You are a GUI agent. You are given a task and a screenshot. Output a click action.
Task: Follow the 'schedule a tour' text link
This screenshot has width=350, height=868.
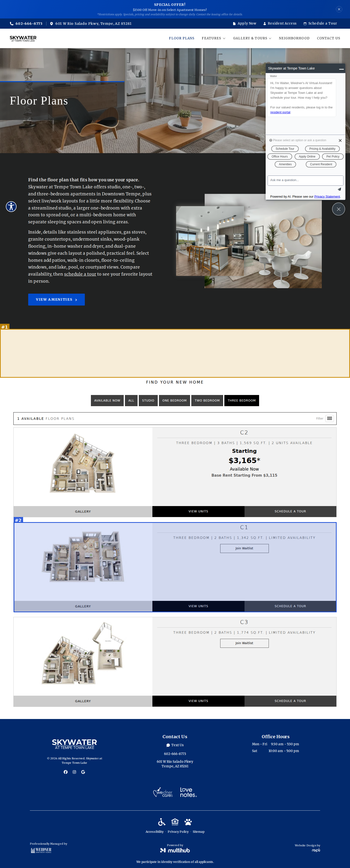tap(80, 274)
